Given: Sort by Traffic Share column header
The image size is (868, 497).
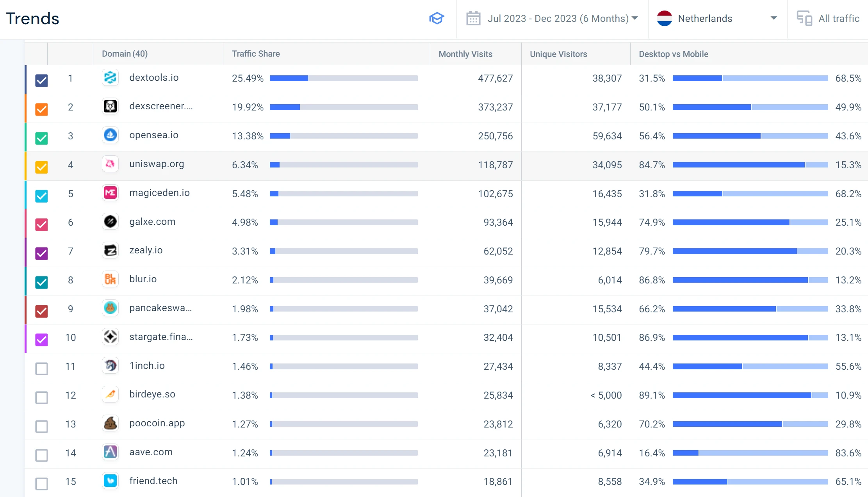Looking at the screenshot, I should [x=256, y=54].
